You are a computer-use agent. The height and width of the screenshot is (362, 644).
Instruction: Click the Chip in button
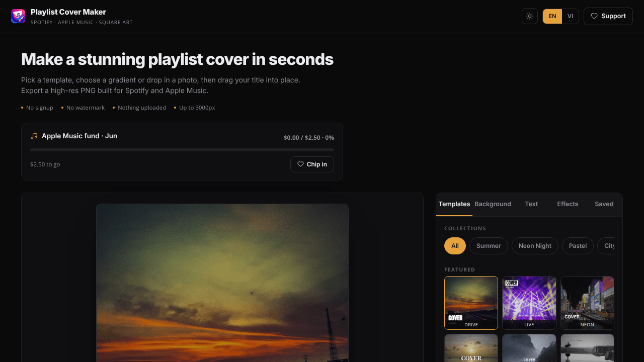click(312, 164)
